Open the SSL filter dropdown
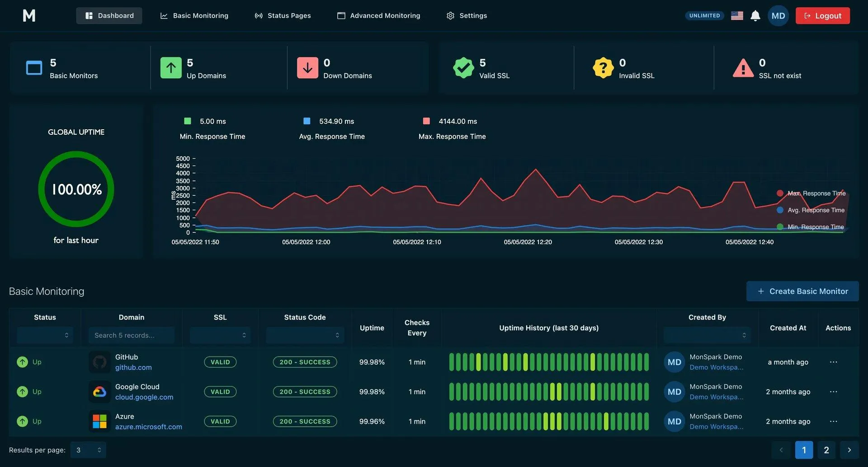 [x=220, y=335]
